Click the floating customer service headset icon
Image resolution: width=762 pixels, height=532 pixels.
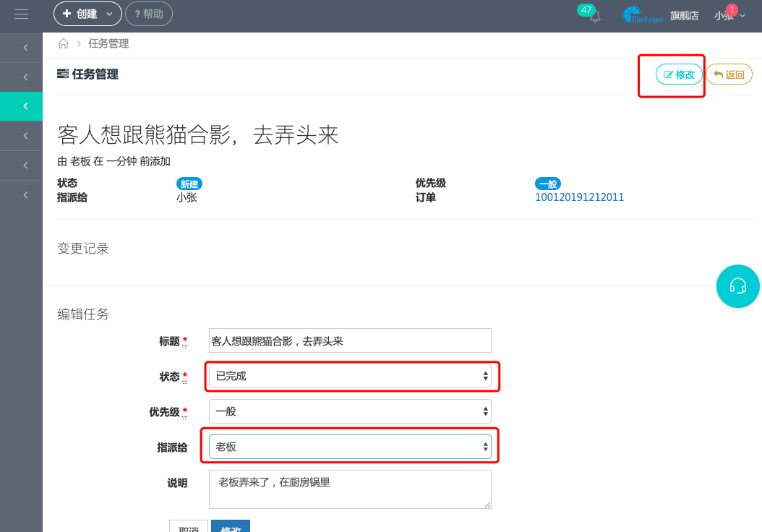pyautogui.click(x=737, y=286)
